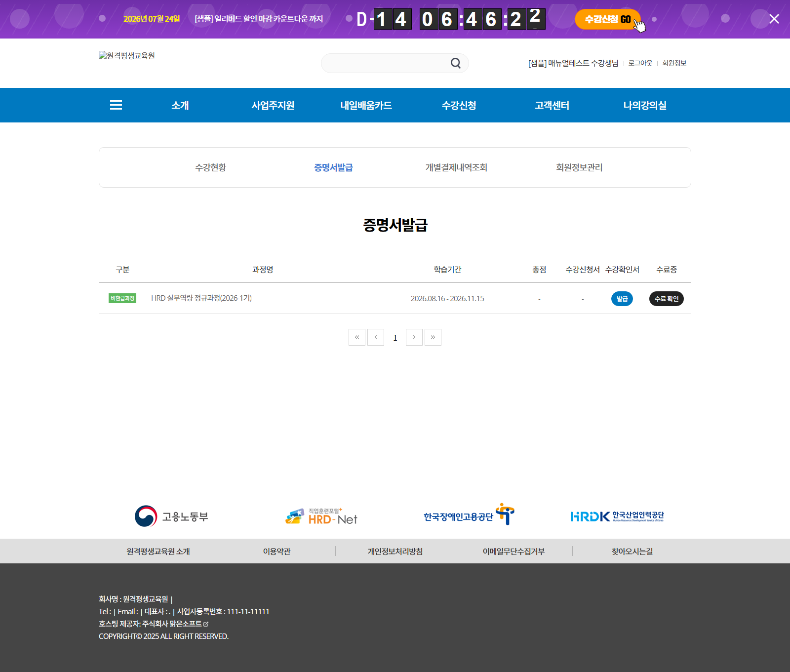Open the 수강신청 menu in the navigation bar

pos(459,105)
